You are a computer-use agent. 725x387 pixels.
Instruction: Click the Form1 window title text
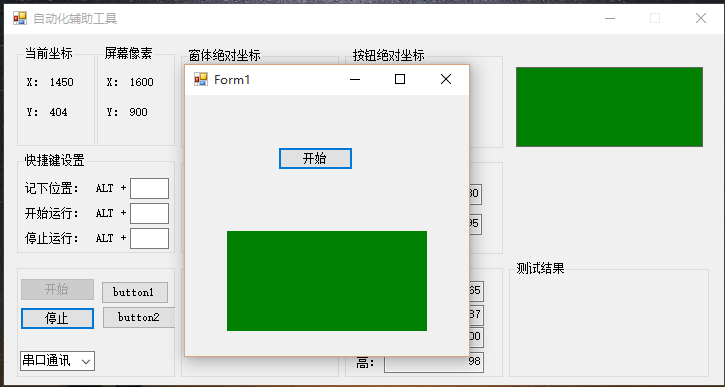pyautogui.click(x=232, y=80)
